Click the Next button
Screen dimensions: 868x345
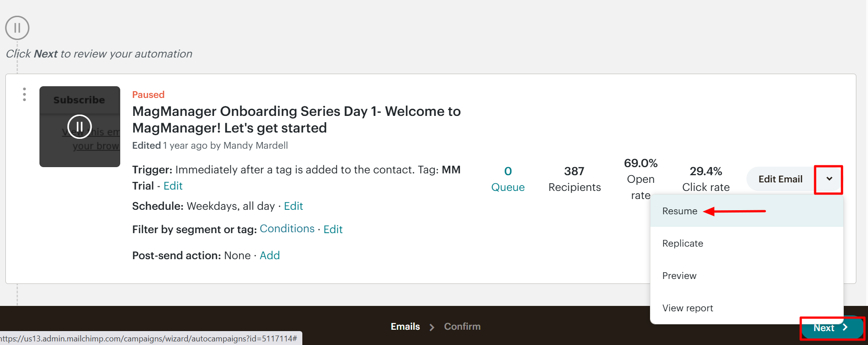pos(832,328)
